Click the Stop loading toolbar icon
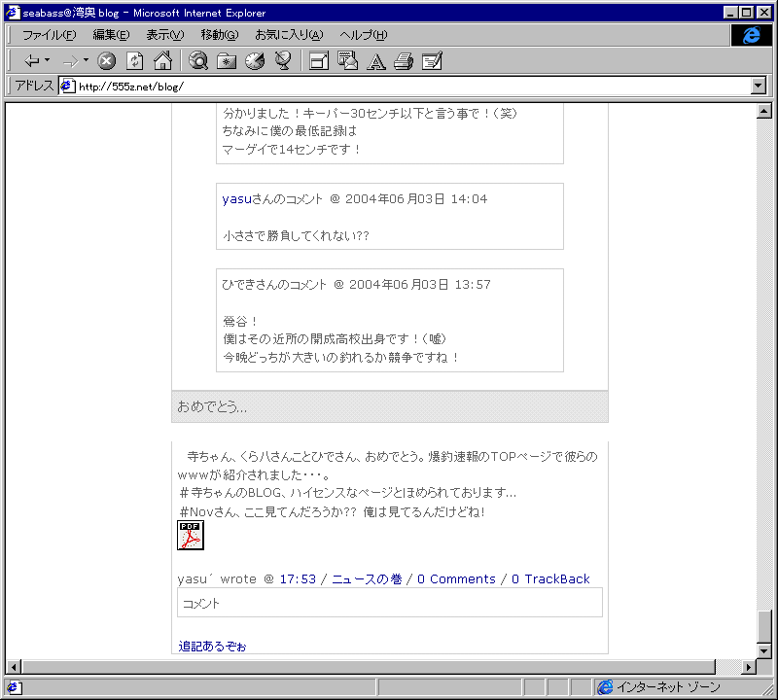 (x=106, y=61)
